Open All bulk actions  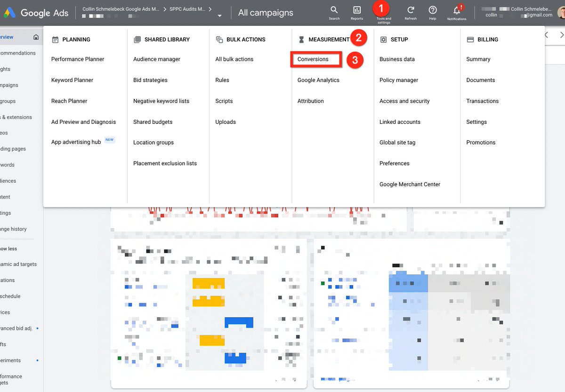point(234,59)
